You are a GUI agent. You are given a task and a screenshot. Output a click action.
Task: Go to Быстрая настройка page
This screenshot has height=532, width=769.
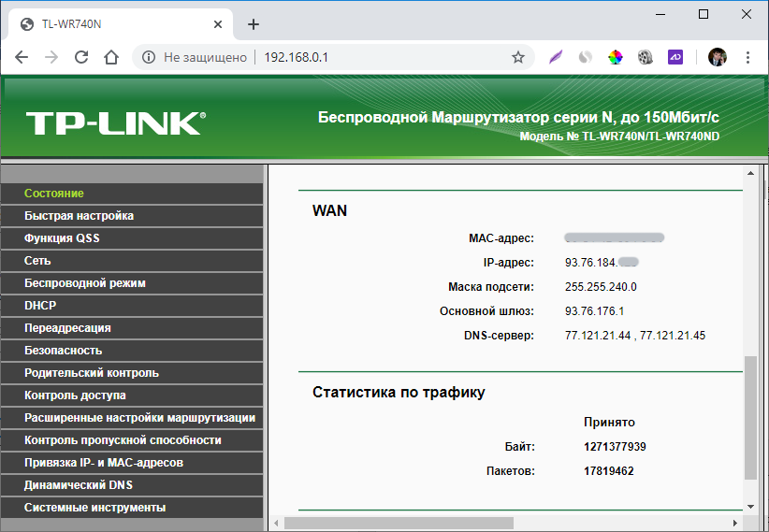pyautogui.click(x=80, y=216)
